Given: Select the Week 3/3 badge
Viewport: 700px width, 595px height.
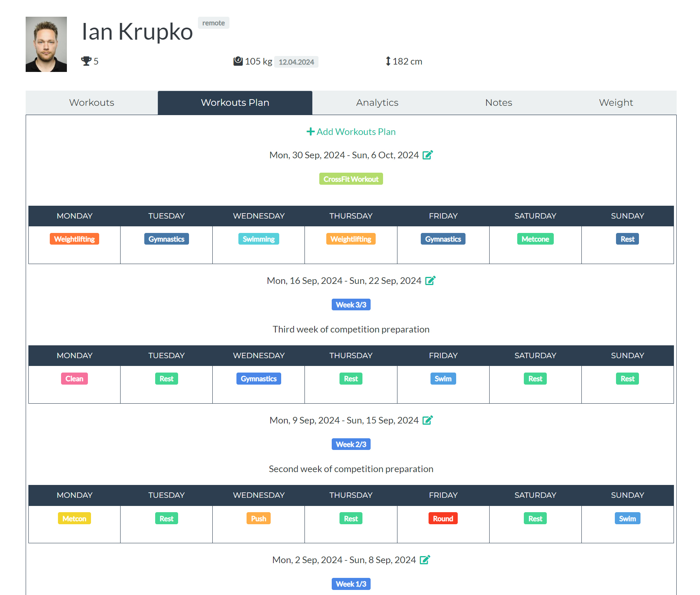Looking at the screenshot, I should (351, 305).
